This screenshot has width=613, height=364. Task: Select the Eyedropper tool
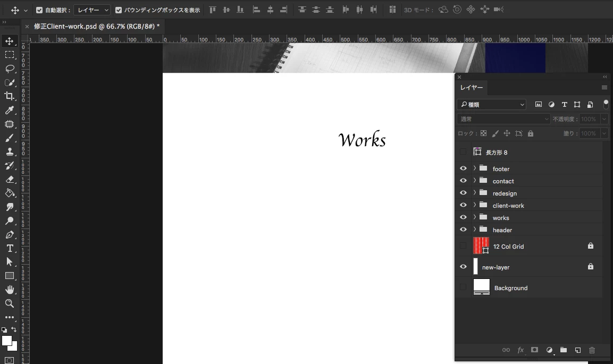tap(10, 110)
